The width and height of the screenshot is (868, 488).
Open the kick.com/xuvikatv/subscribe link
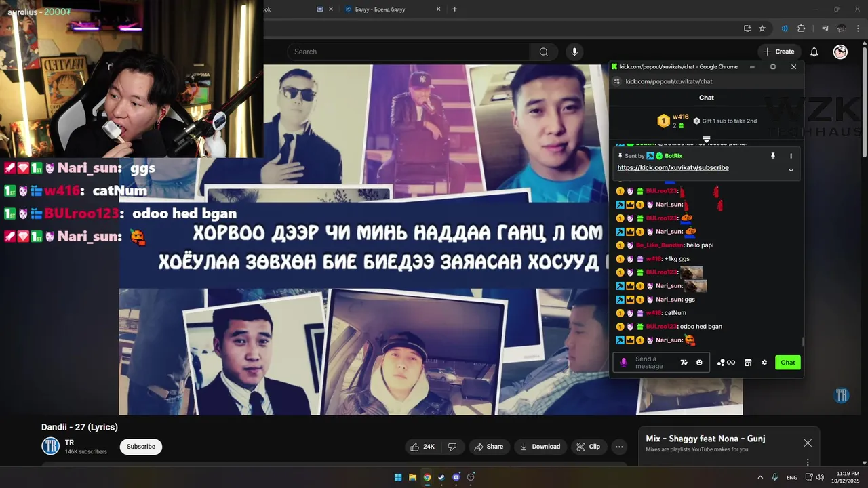pyautogui.click(x=673, y=168)
